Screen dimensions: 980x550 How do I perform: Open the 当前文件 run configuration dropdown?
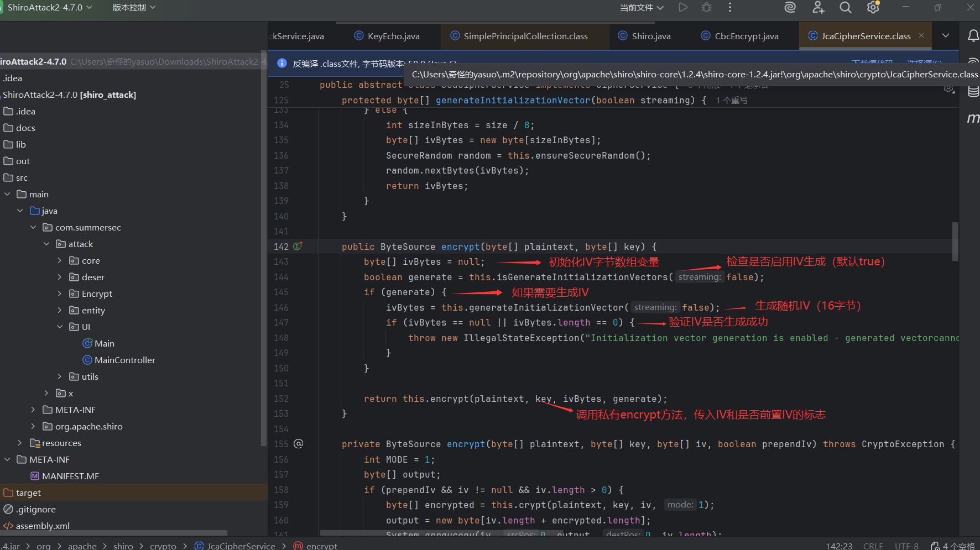tap(642, 8)
